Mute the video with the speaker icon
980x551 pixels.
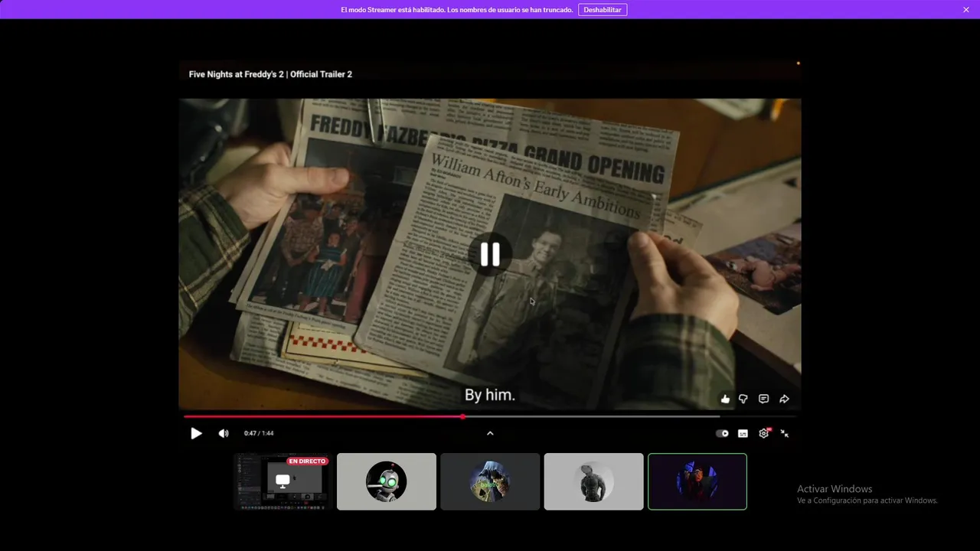click(223, 433)
